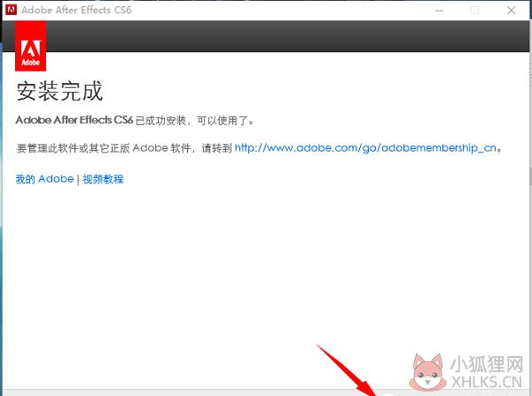This screenshot has height=396, width=532.
Task: Open the 视频教程 link
Action: click(x=103, y=179)
